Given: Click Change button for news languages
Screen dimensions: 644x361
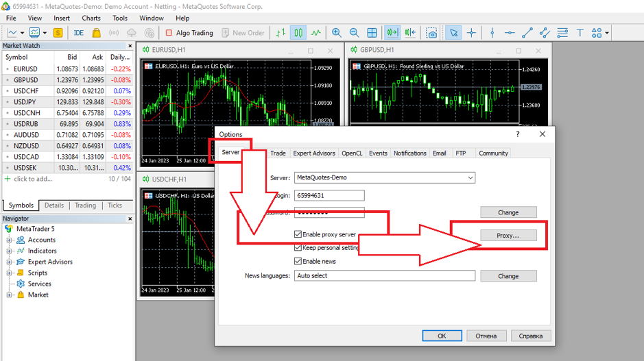Looking at the screenshot, I should click(x=508, y=276).
